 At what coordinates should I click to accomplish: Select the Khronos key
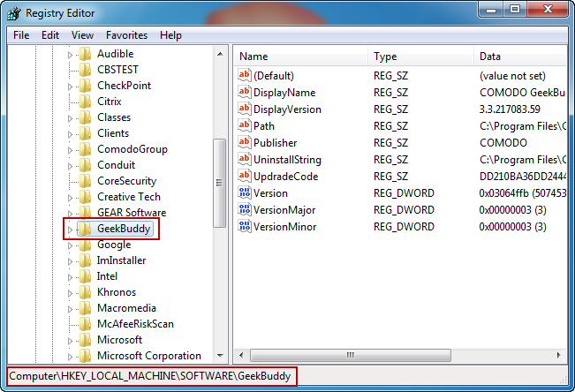coord(117,292)
